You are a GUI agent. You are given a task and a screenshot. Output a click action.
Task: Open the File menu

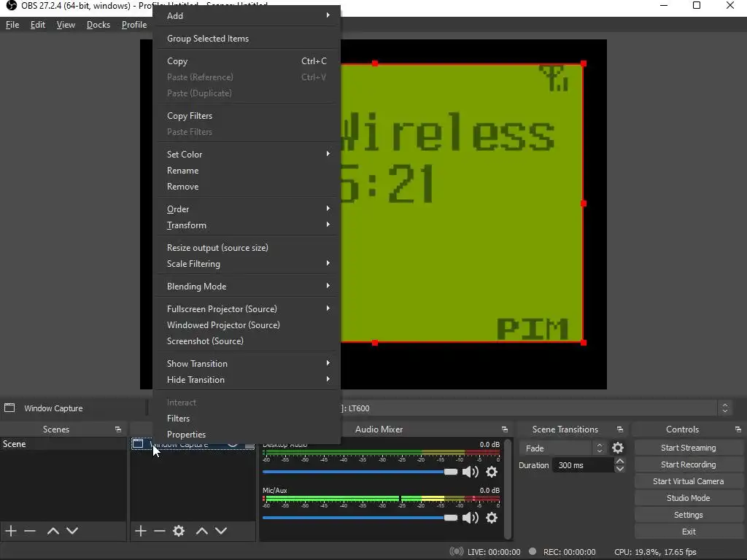[12, 25]
